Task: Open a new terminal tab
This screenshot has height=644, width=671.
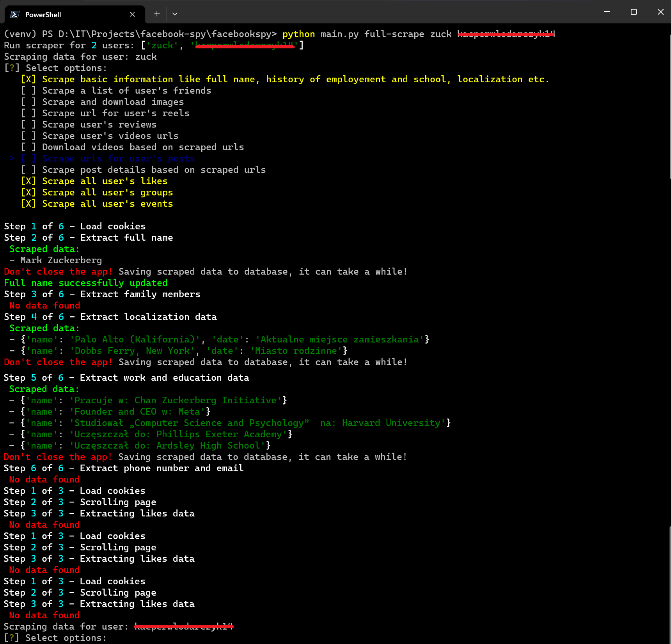Action: pos(157,14)
